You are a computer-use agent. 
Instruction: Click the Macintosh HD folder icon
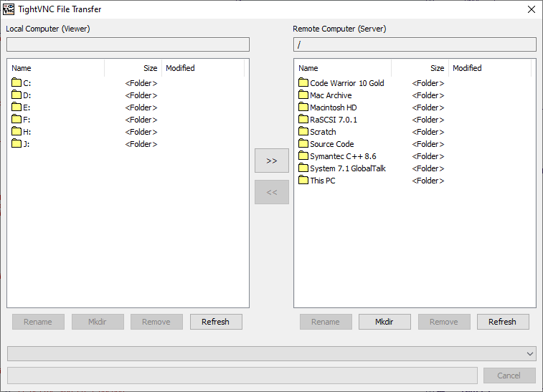pos(303,107)
